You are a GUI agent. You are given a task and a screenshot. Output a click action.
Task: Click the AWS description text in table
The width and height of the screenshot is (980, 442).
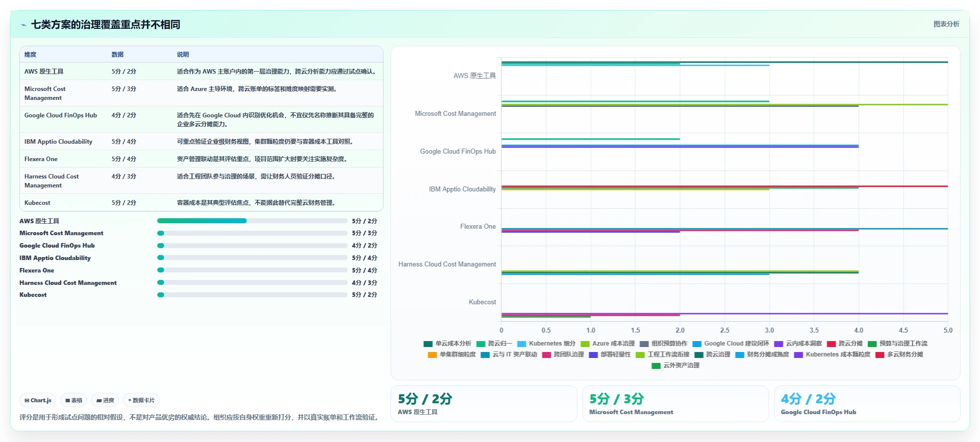pos(278,72)
